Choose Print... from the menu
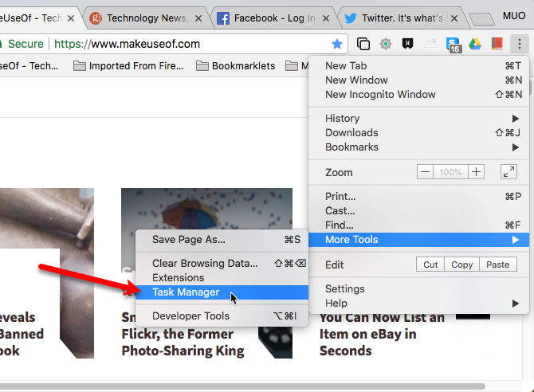The image size is (534, 392). point(419,197)
